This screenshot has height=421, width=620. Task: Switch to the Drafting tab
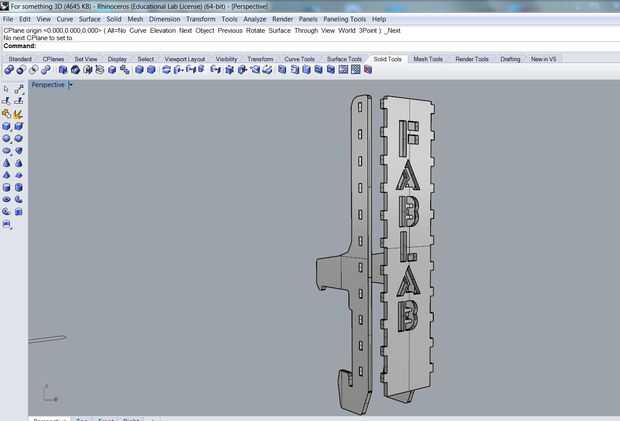pyautogui.click(x=510, y=59)
